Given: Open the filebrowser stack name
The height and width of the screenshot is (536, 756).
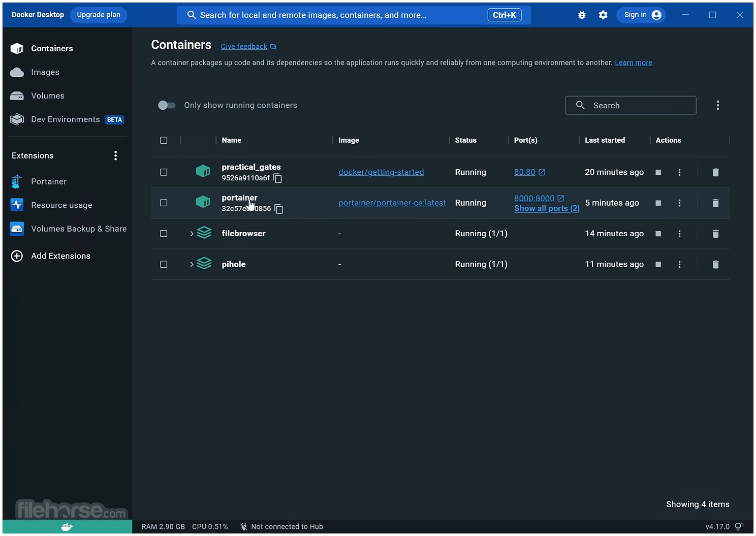Looking at the screenshot, I should (243, 234).
